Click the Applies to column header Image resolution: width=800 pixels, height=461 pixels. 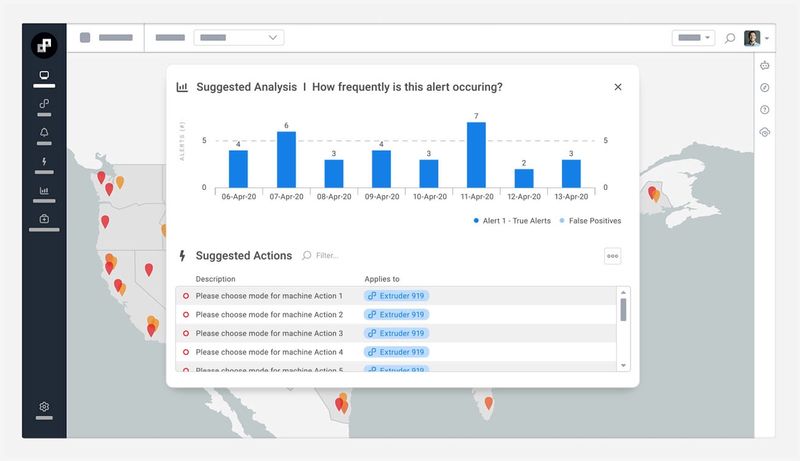[x=382, y=279]
